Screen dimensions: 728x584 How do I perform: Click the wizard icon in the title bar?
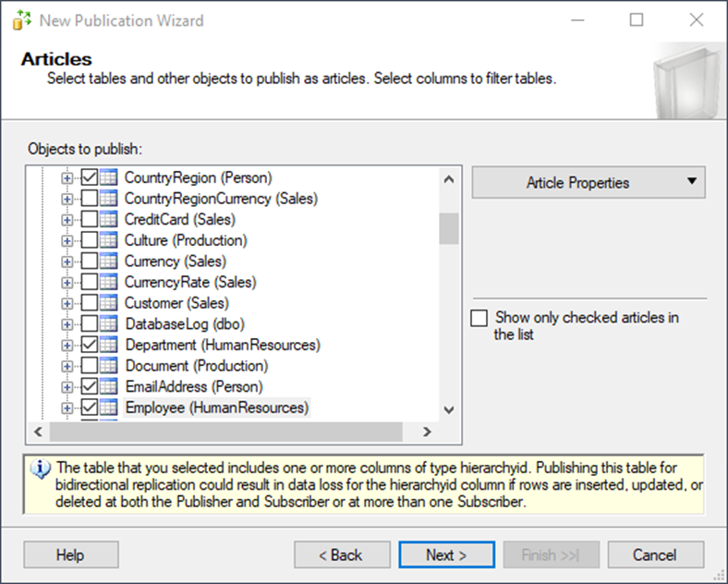point(22,20)
